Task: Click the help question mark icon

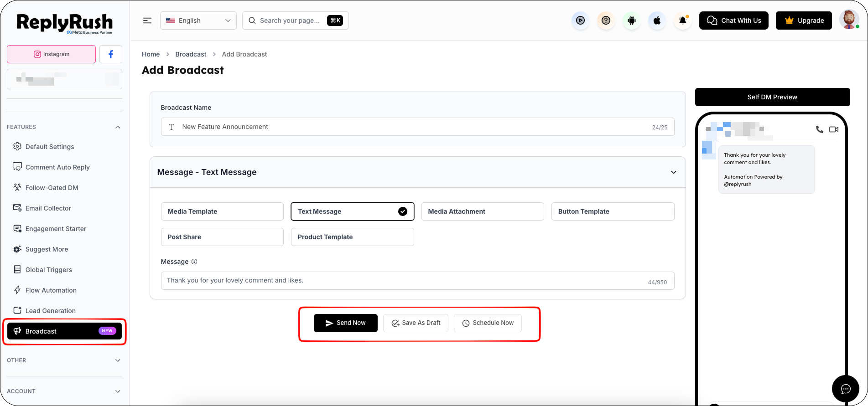Action: 606,21
